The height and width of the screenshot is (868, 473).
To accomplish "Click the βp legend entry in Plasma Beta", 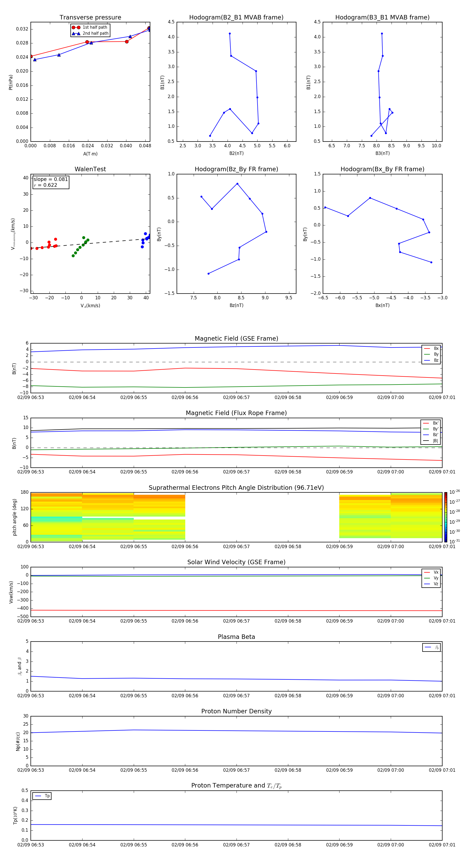I will (x=431, y=647).
